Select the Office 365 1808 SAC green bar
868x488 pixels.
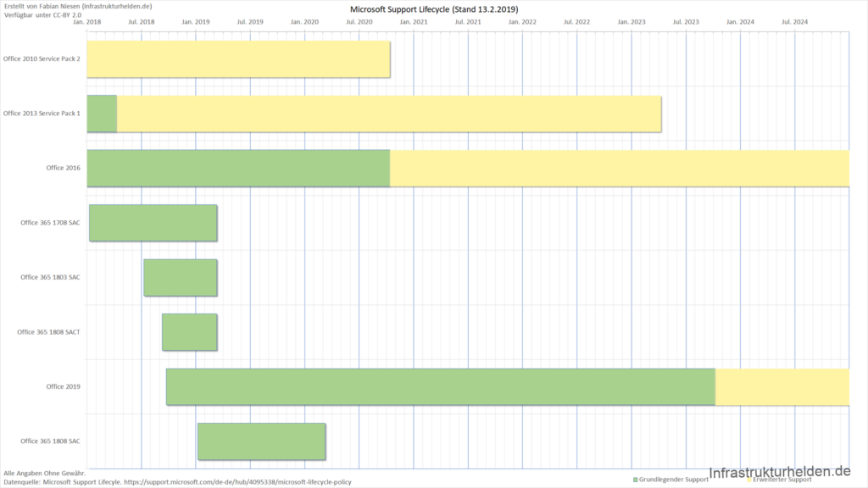262,441
